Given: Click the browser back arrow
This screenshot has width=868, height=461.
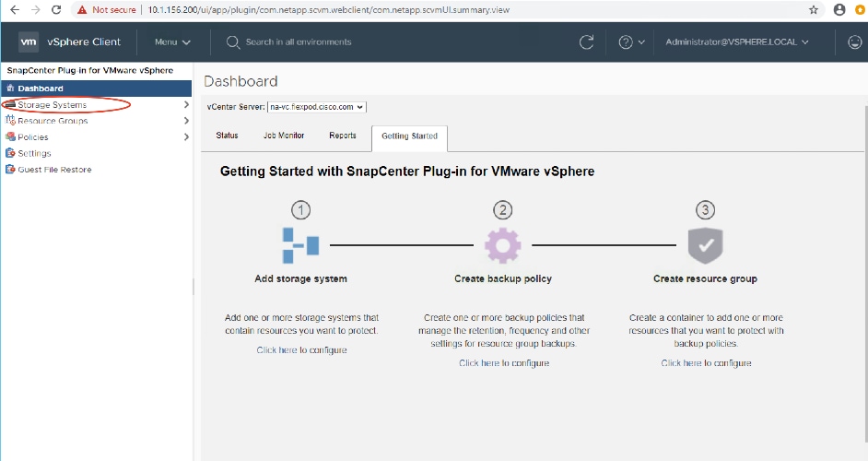Looking at the screenshot, I should pos(15,9).
